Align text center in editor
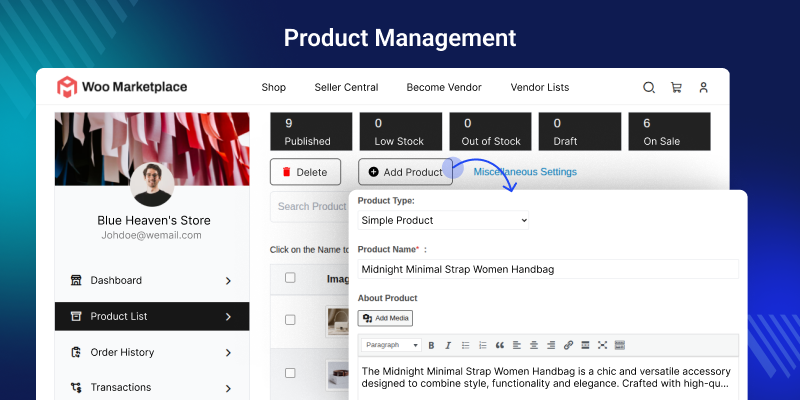This screenshot has height=400, width=800. (534, 345)
